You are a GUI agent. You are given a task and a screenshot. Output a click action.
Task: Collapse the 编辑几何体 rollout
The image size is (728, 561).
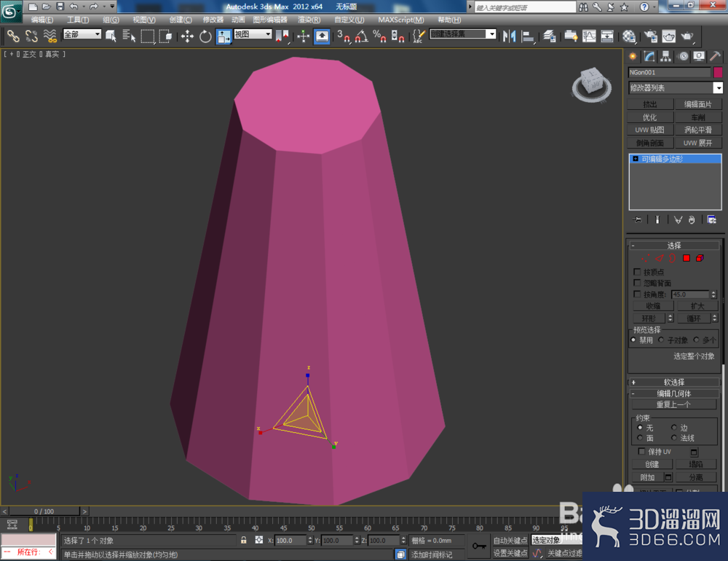[673, 393]
